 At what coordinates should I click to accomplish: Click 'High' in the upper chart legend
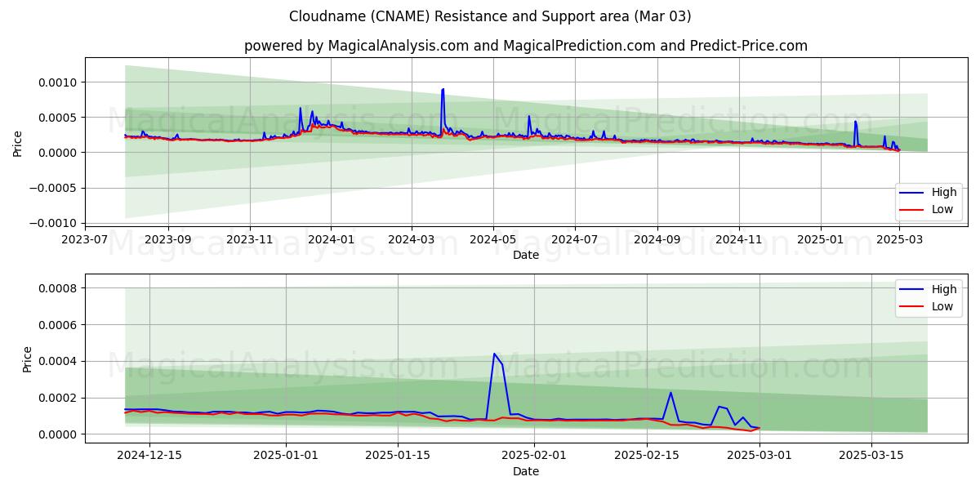pos(944,193)
